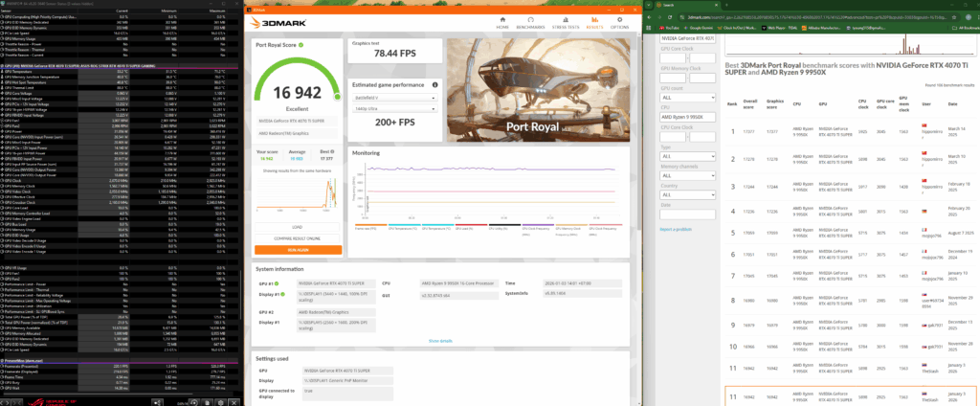Click the Frame rate legend color bar

[x=371, y=225]
